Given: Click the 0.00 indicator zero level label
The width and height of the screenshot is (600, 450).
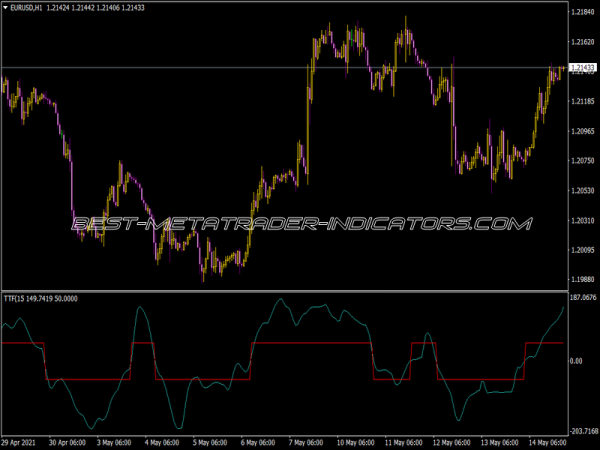Looking at the screenshot, I should click(576, 361).
